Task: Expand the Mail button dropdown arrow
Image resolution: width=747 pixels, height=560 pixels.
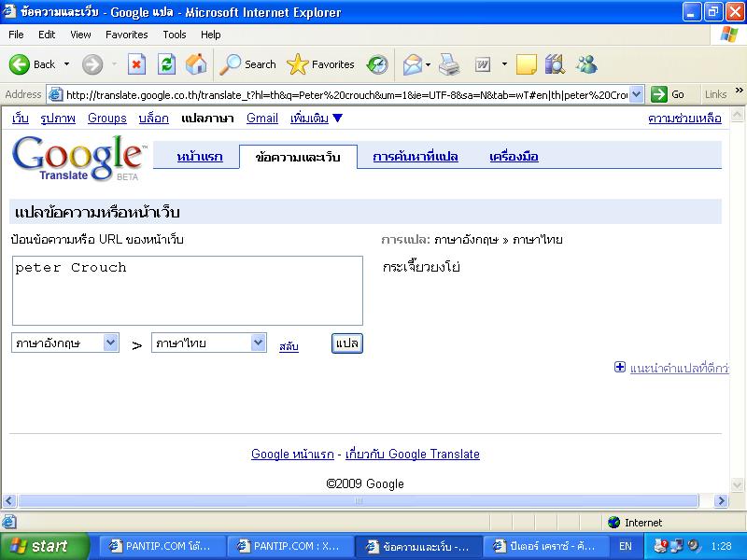Action: pos(428,64)
